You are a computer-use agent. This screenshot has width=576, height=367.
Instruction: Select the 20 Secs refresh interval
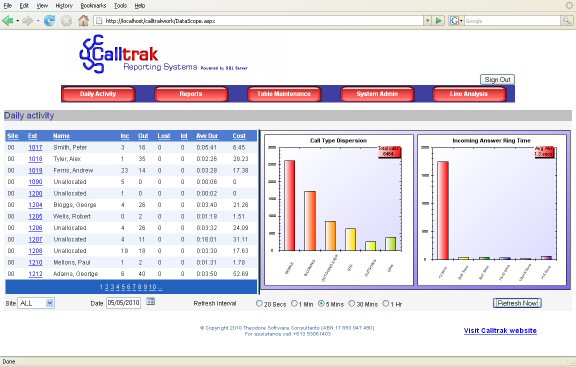[259, 303]
